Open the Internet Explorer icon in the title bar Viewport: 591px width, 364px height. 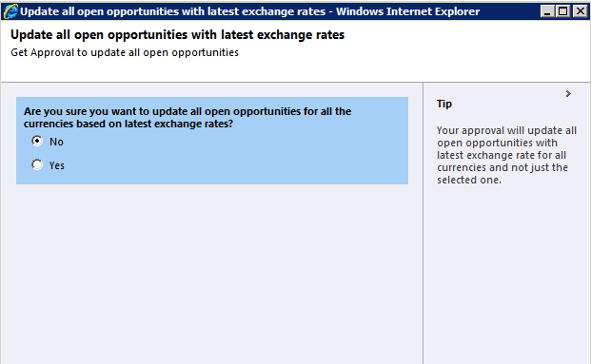tap(10, 11)
